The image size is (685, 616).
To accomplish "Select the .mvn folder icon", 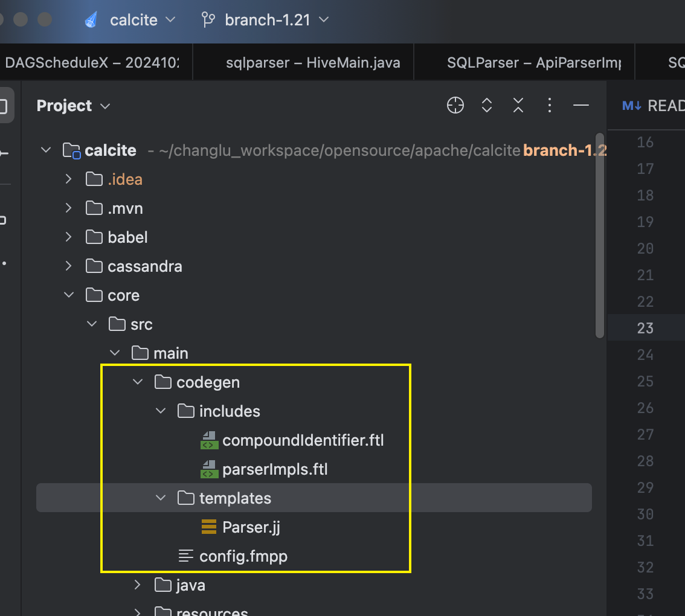I will coord(94,208).
